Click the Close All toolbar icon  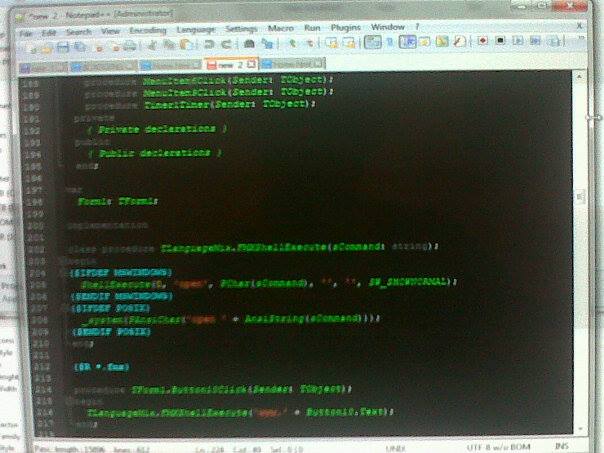116,48
